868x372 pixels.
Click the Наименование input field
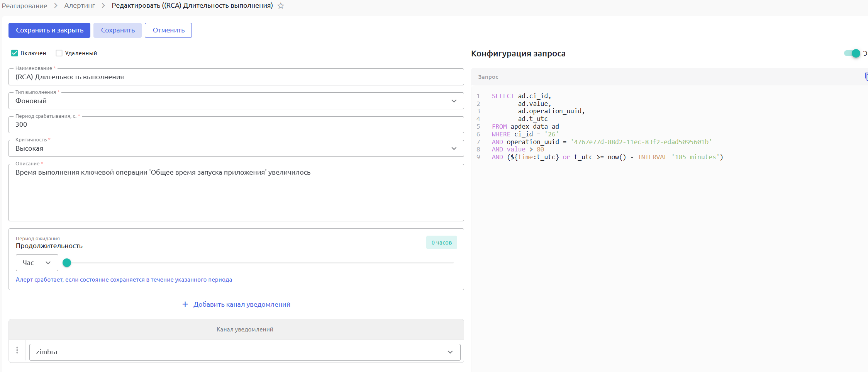tap(236, 77)
